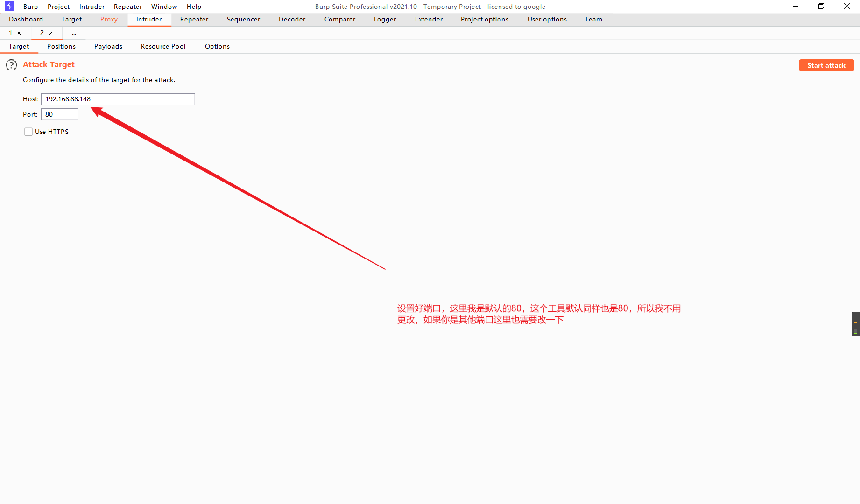Open the collapsed docked panel on the right edge
The image size is (860, 504).
pos(856,323)
